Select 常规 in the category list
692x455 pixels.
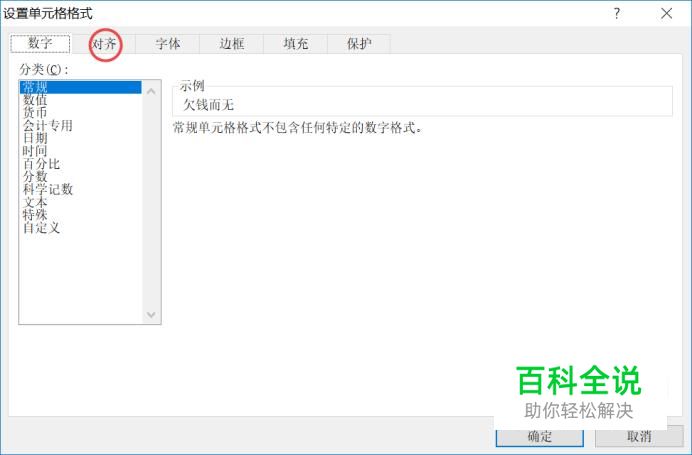tap(81, 87)
